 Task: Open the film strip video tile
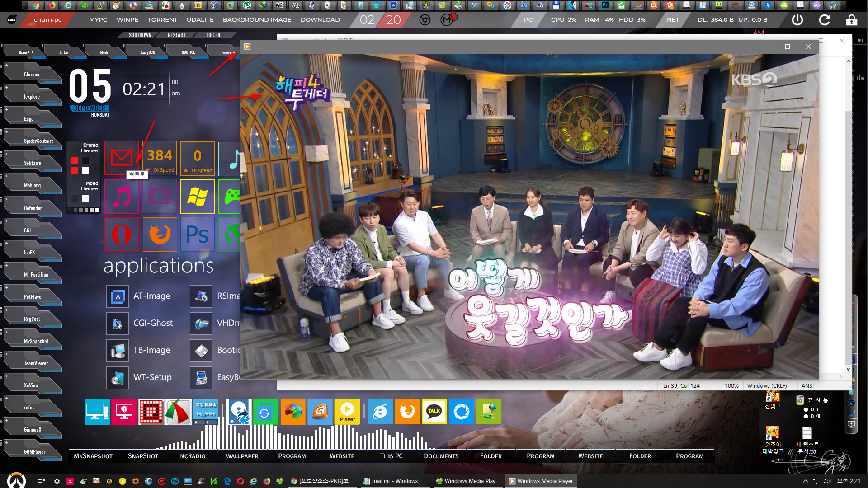click(160, 197)
